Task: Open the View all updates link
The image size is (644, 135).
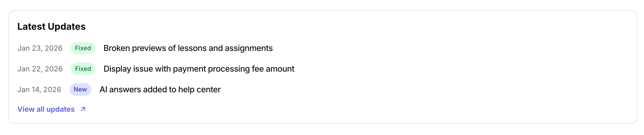Action: (x=46, y=109)
